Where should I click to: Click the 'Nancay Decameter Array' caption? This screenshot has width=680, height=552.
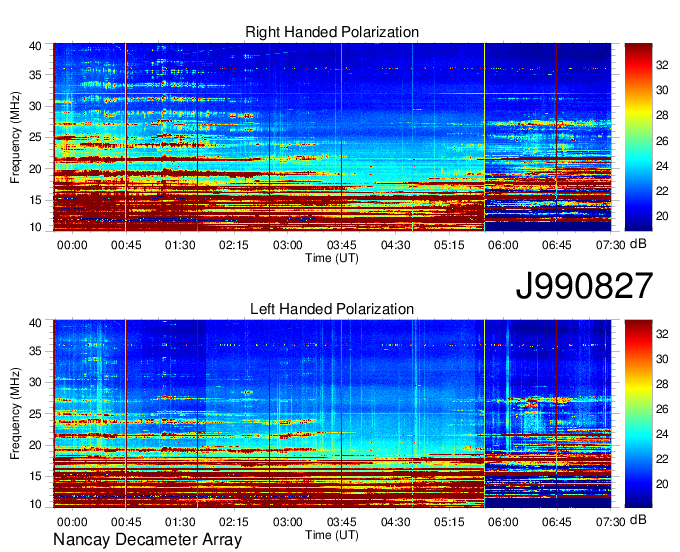click(147, 540)
